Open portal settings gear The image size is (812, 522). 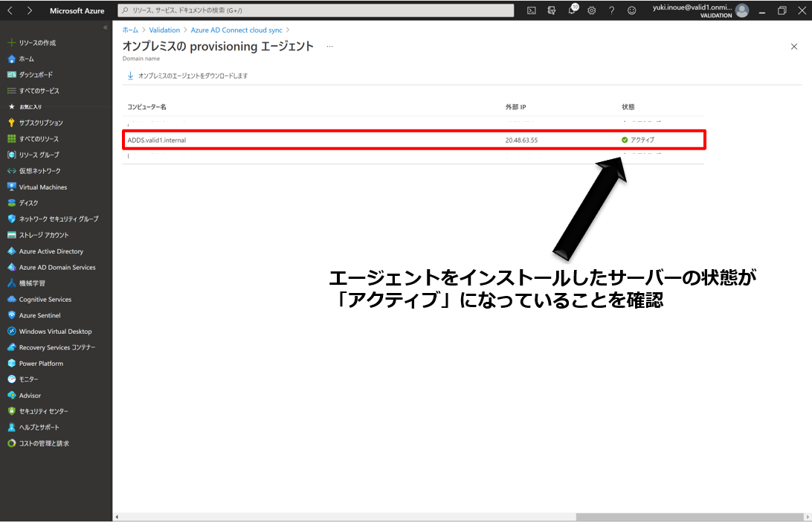(591, 10)
